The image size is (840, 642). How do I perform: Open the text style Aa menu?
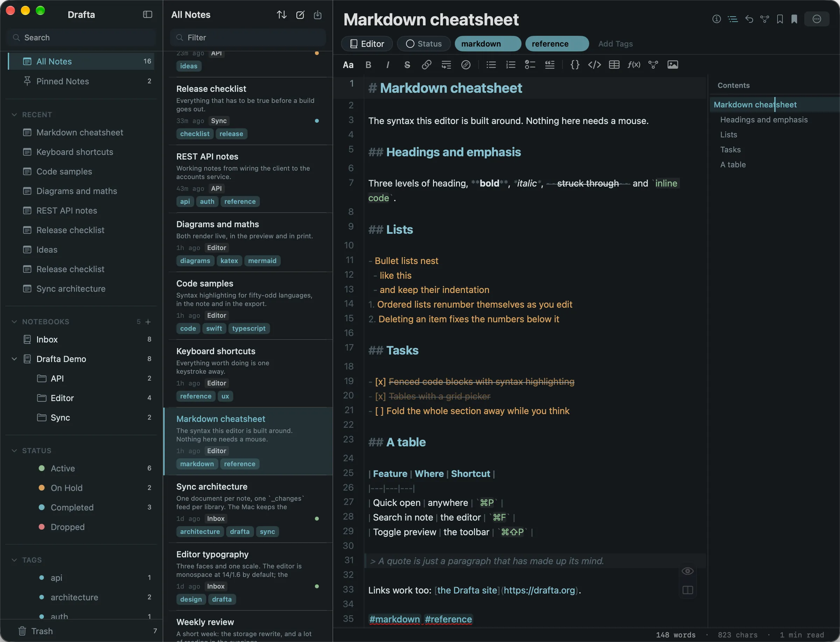[x=348, y=64]
